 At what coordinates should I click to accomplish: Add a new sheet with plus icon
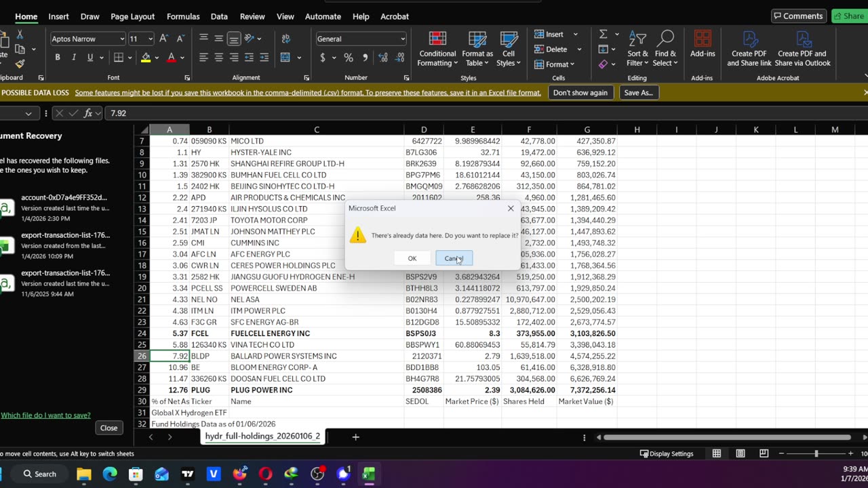pos(355,437)
